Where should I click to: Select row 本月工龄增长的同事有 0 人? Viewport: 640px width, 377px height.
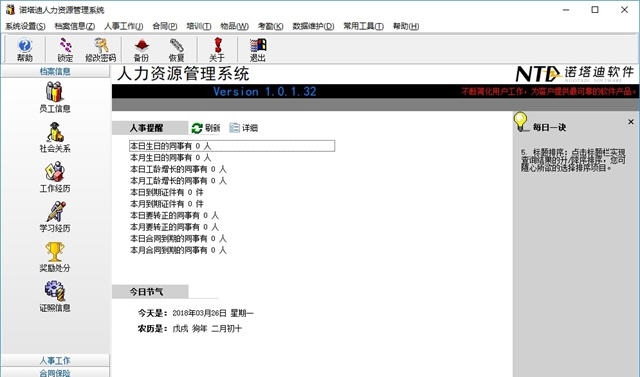point(178,180)
